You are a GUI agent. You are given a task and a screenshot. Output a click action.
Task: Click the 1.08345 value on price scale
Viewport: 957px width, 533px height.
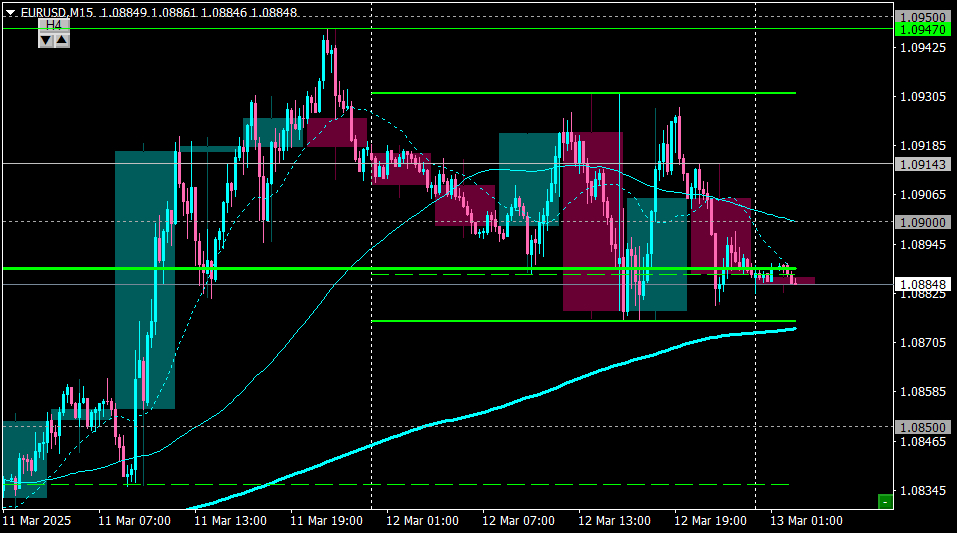coord(923,490)
